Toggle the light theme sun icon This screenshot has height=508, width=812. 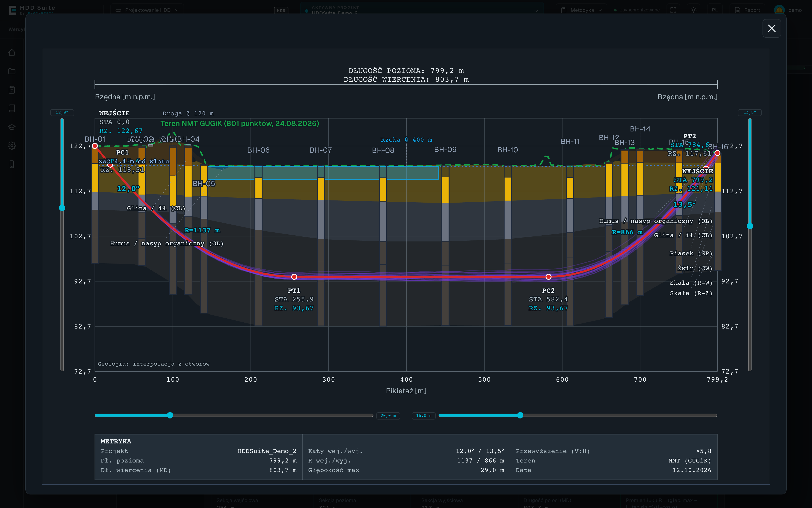pos(694,10)
